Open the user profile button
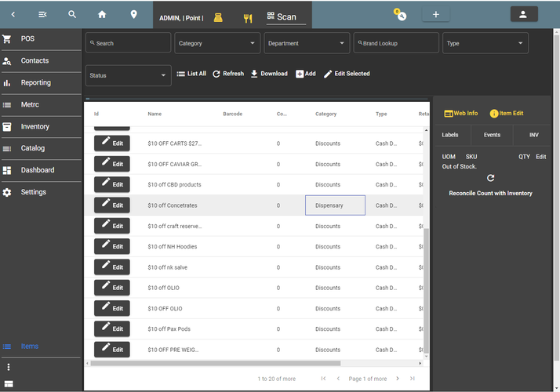The height and width of the screenshot is (392, 560). click(524, 14)
